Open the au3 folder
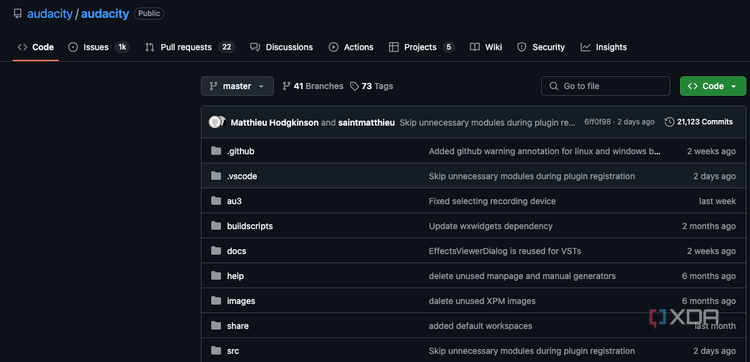This screenshot has width=750, height=362. point(234,201)
